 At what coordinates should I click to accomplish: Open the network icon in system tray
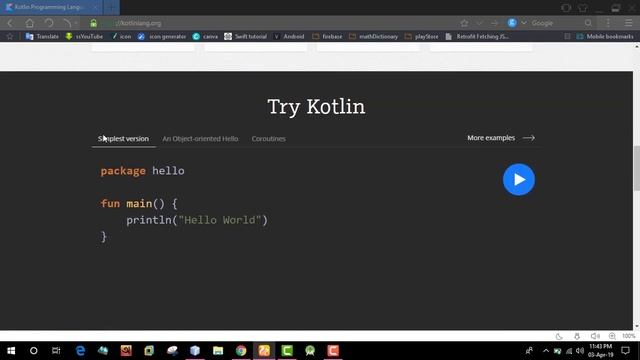[x=569, y=351]
